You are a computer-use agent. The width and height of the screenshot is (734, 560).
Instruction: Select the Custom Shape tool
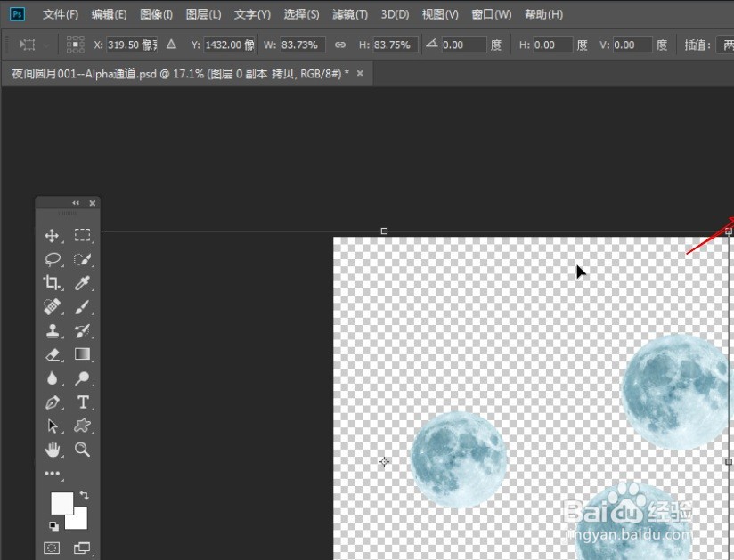(82, 426)
